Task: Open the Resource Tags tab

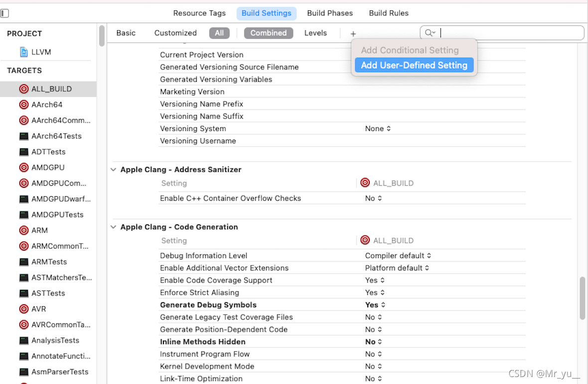Action: point(199,13)
